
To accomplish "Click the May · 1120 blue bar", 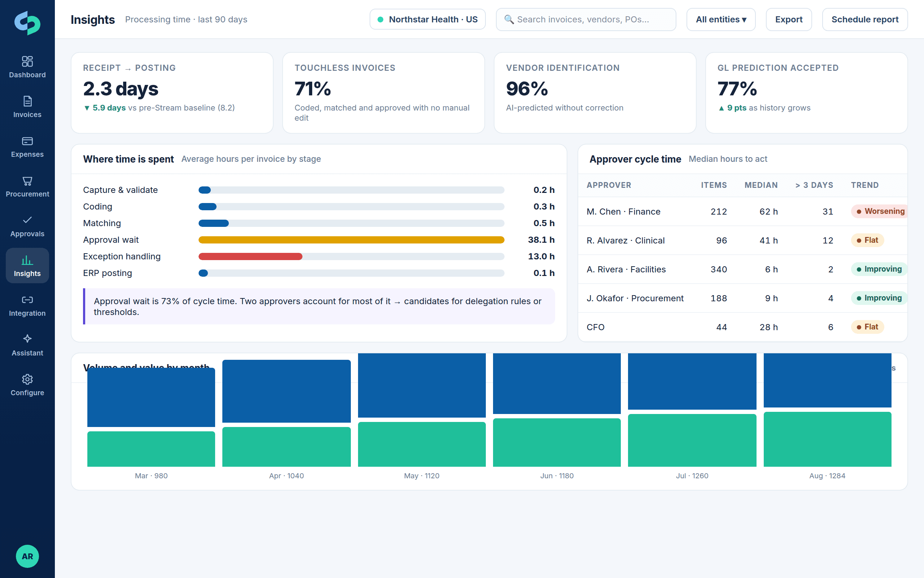I will pyautogui.click(x=422, y=385).
